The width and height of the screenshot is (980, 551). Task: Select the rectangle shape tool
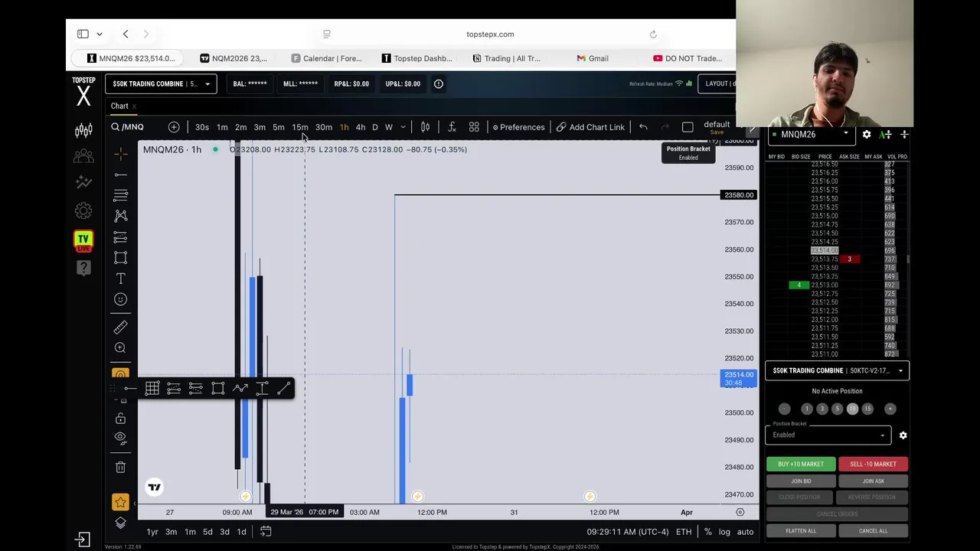click(120, 258)
